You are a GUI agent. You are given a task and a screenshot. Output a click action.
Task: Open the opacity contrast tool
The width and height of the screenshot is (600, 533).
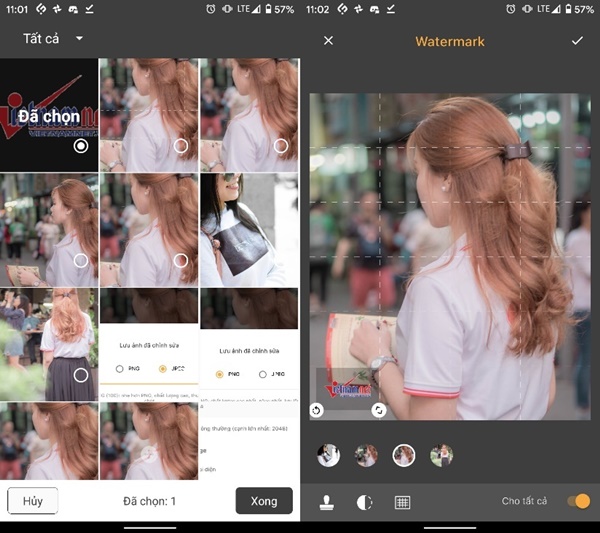364,502
